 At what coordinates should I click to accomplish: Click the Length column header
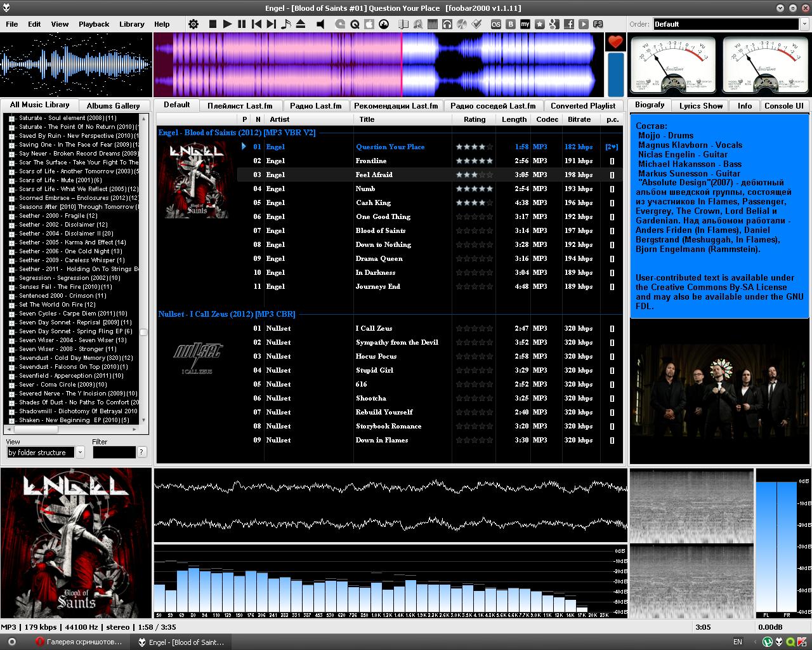coord(514,119)
